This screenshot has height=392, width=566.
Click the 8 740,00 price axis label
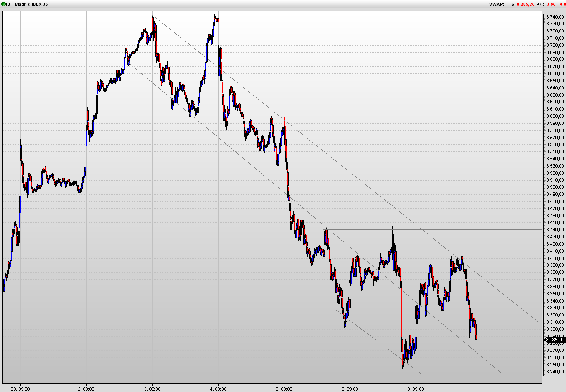(x=555, y=17)
